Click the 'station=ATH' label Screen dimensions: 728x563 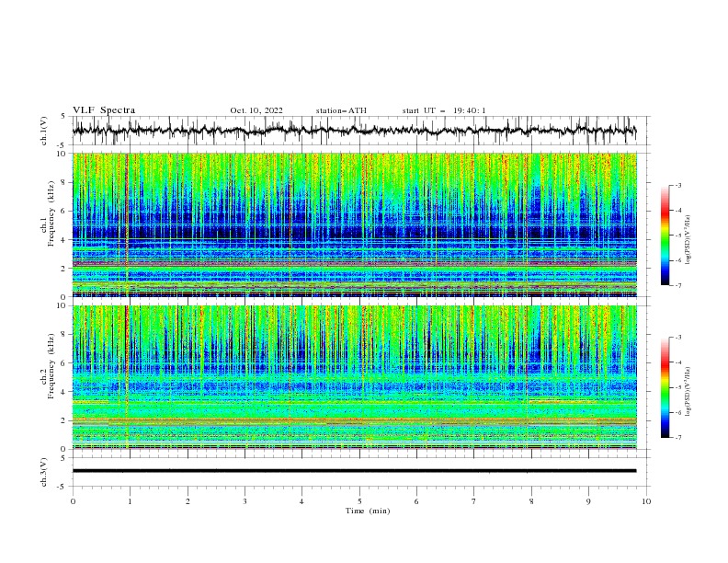[x=341, y=110]
